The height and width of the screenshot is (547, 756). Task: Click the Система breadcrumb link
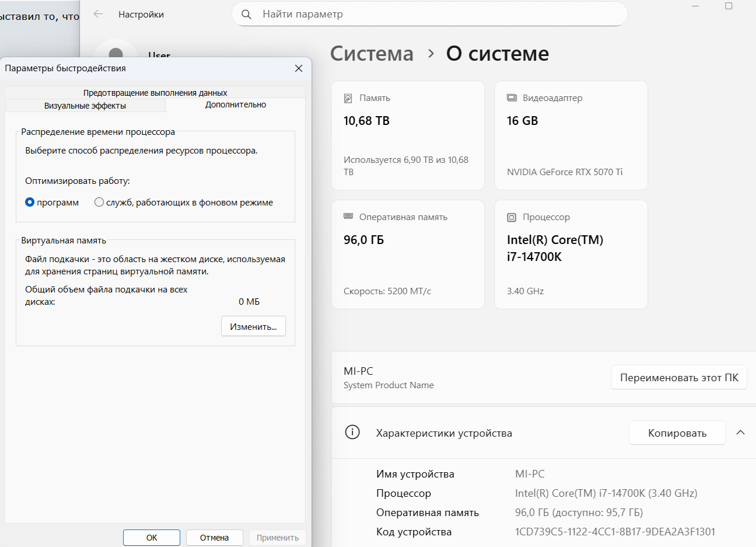point(372,54)
